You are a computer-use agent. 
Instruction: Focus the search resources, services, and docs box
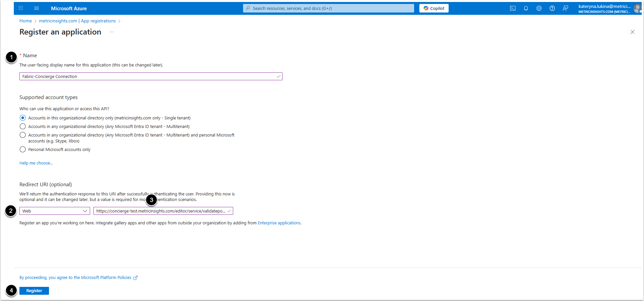329,8
